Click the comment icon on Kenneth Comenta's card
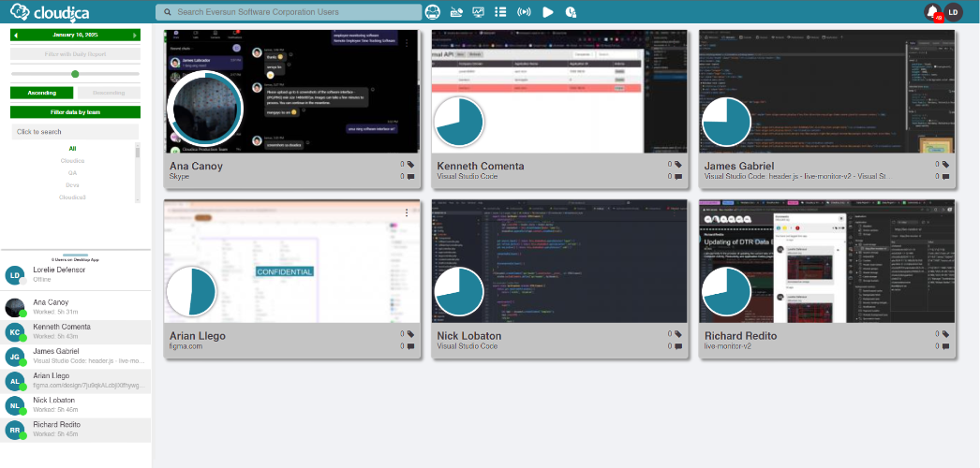The image size is (980, 468). (678, 177)
